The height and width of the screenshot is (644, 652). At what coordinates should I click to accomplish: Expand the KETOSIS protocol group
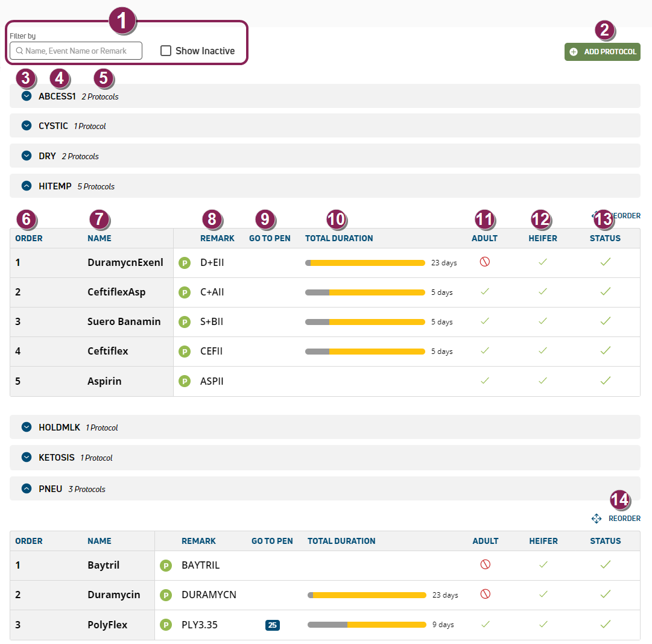(26, 458)
